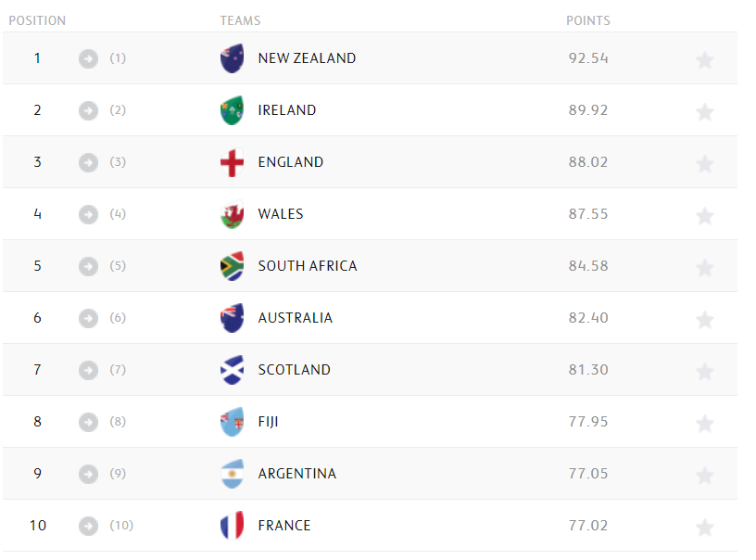Click the Ireland team flag icon
The height and width of the screenshot is (560, 756).
click(232, 110)
